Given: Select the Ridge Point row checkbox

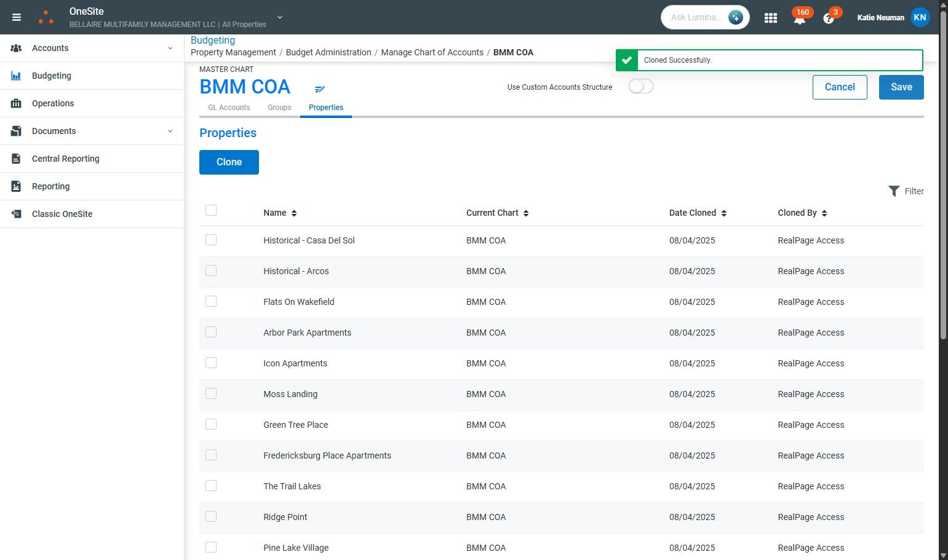Looking at the screenshot, I should [211, 516].
